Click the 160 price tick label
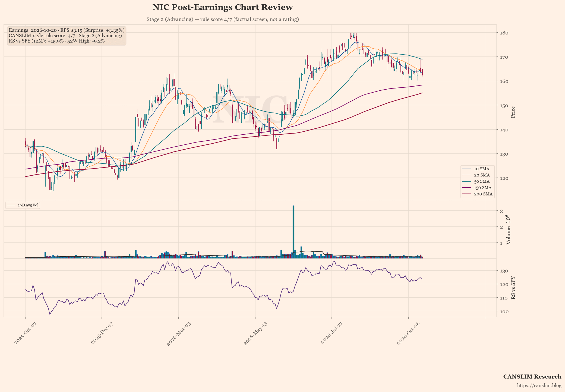The height and width of the screenshot is (392, 565). (504, 81)
